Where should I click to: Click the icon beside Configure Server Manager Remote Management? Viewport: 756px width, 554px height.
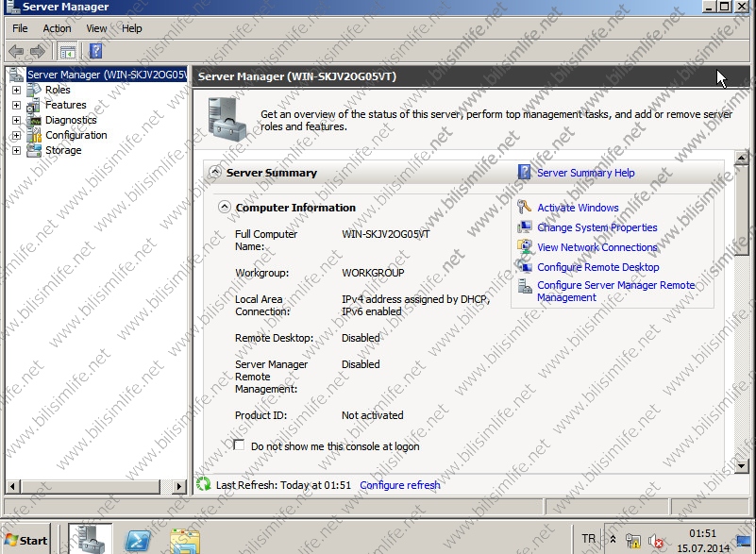(x=524, y=286)
